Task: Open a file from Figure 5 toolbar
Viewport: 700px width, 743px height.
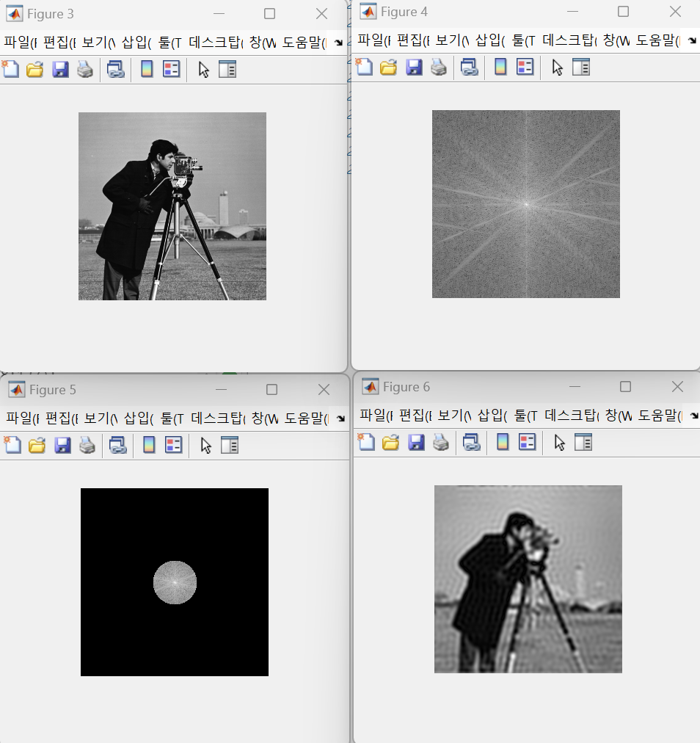Action: pyautogui.click(x=37, y=445)
